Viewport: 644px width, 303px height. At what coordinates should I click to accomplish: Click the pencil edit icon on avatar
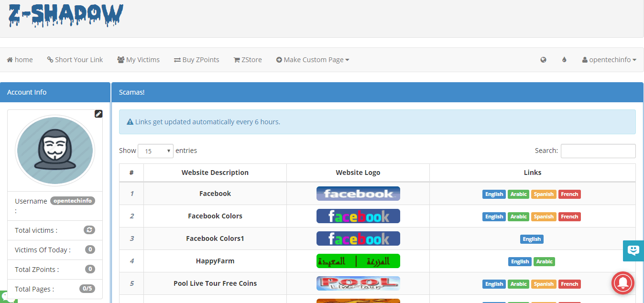[x=98, y=114]
